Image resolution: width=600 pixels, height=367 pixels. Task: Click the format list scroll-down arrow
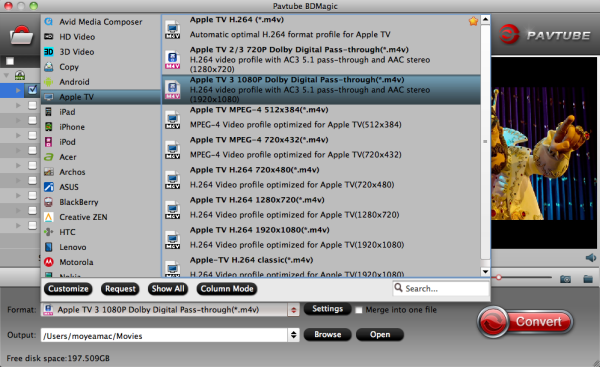(485, 272)
